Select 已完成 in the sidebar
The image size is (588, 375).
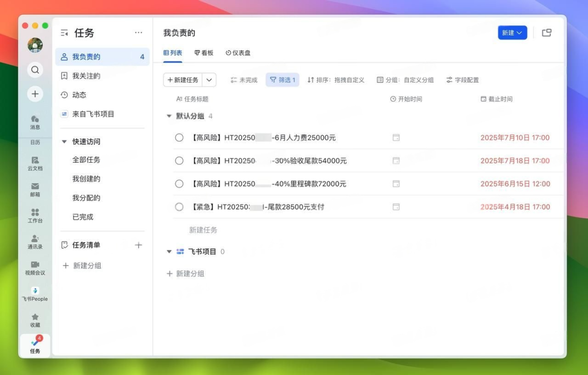click(83, 217)
